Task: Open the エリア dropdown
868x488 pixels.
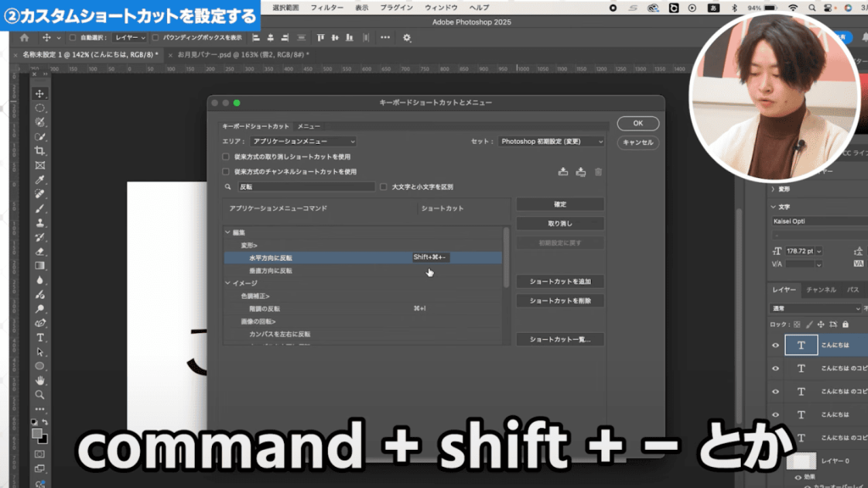Action: click(x=304, y=141)
